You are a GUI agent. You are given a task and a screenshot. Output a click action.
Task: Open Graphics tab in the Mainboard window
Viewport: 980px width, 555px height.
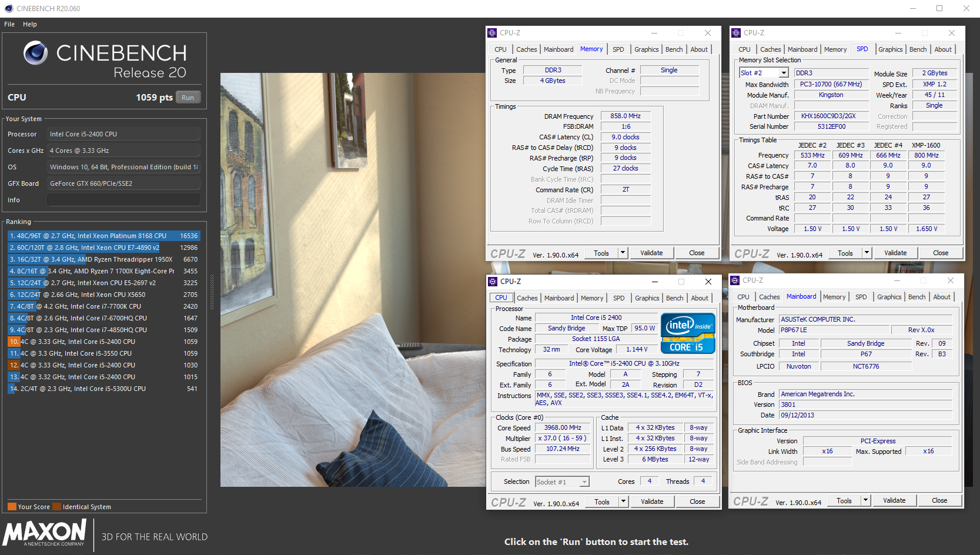point(889,297)
